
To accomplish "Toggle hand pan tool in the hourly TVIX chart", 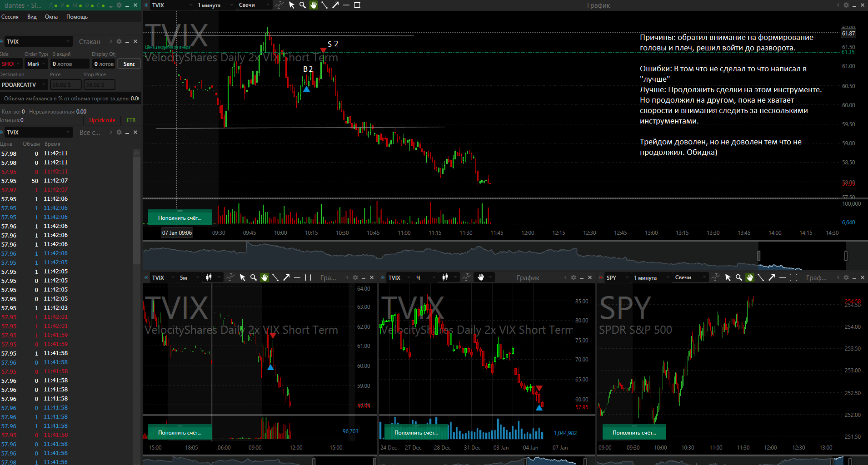I will click(x=481, y=277).
